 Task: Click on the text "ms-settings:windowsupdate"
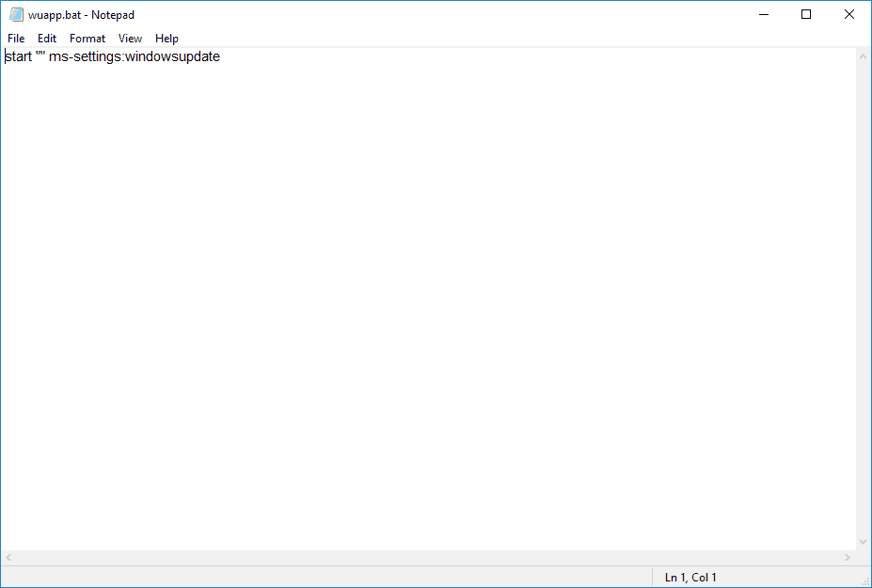point(135,57)
